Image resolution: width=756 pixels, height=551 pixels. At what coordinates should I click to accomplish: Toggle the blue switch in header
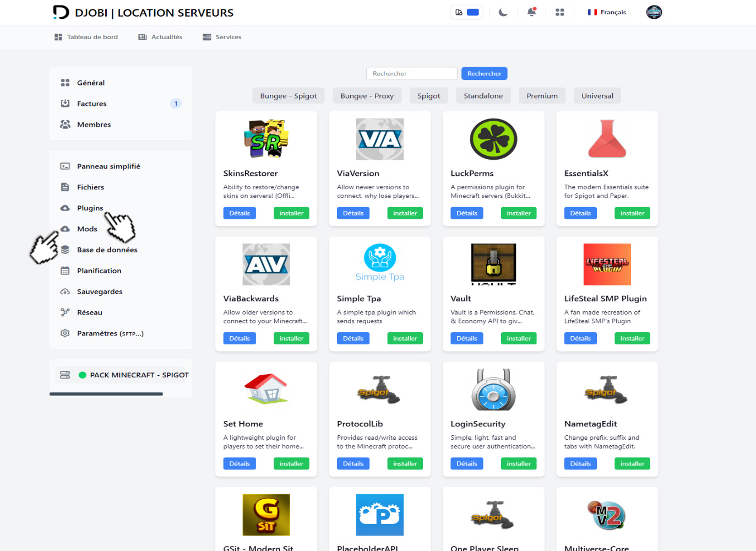pos(473,12)
